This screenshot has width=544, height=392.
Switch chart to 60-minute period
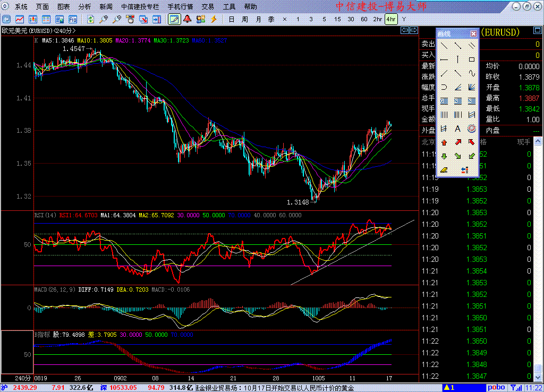click(x=364, y=19)
